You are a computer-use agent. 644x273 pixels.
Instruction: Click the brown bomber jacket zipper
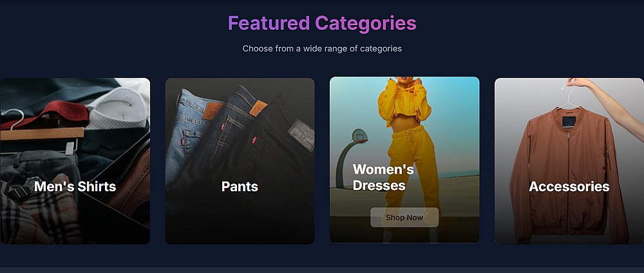569,181
